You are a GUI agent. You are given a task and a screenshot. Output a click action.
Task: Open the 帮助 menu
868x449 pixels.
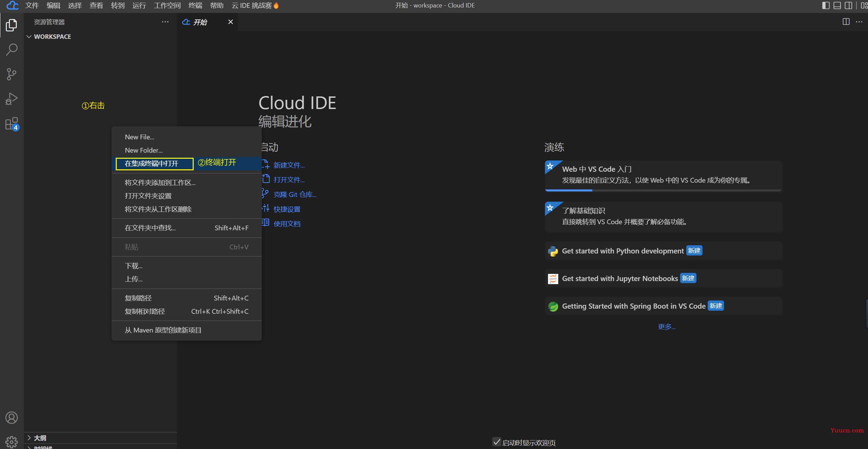click(217, 5)
